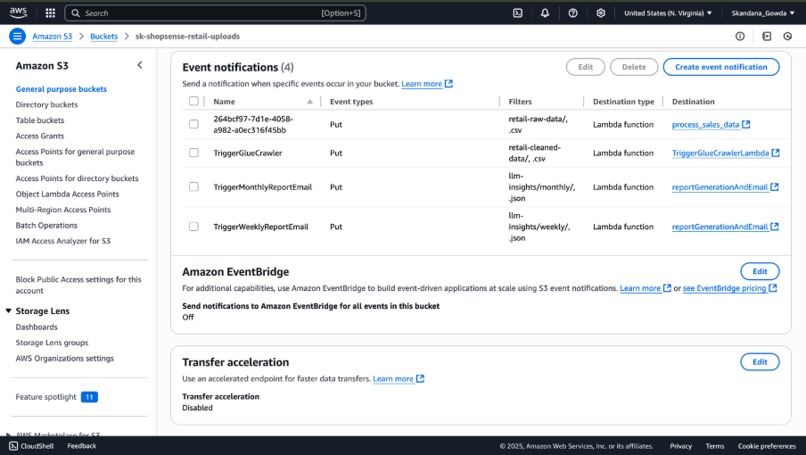806x455 pixels.
Task: Toggle the blue navigation hamburger menu
Action: point(17,36)
